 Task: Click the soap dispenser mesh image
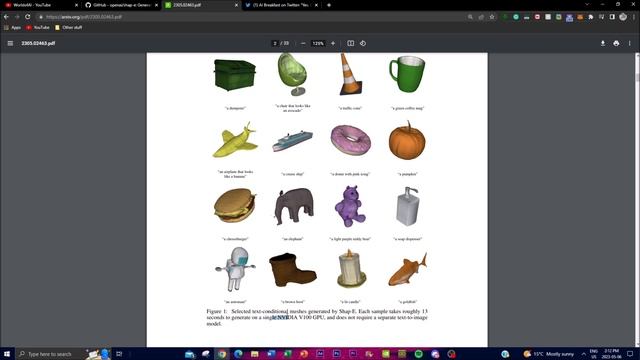(x=407, y=207)
